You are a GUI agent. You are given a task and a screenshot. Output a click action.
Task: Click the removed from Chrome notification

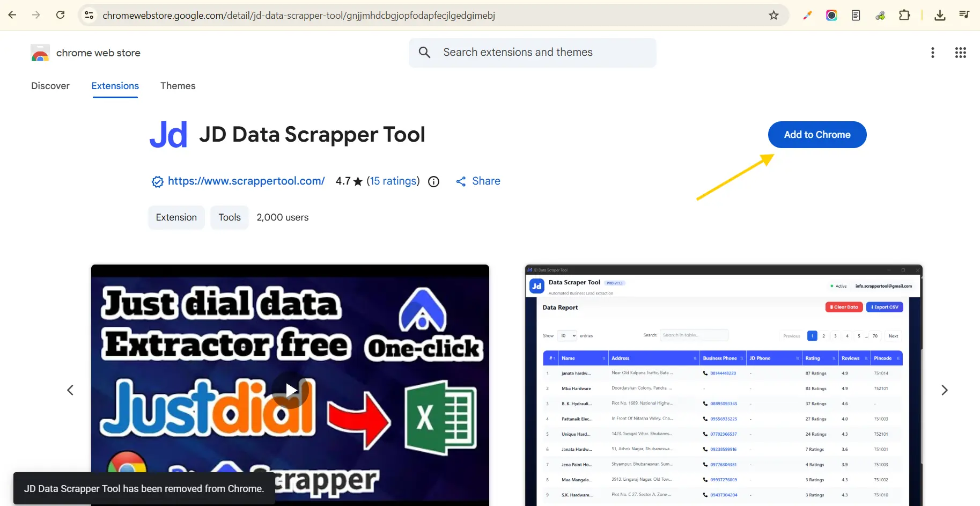pyautogui.click(x=144, y=488)
